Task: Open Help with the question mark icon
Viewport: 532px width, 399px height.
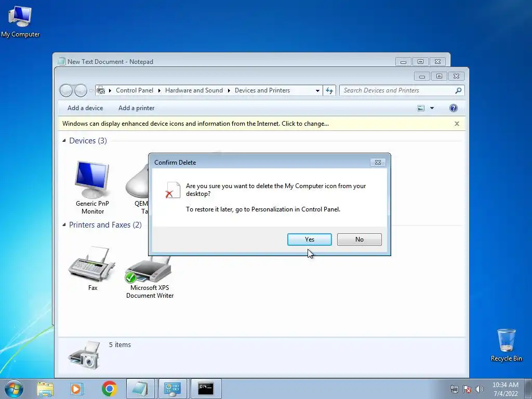Action: 453,108
